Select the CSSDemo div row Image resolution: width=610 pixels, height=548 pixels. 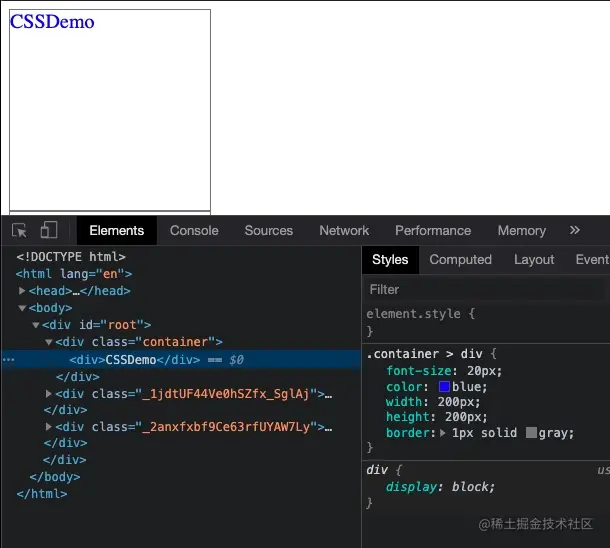coord(181,359)
